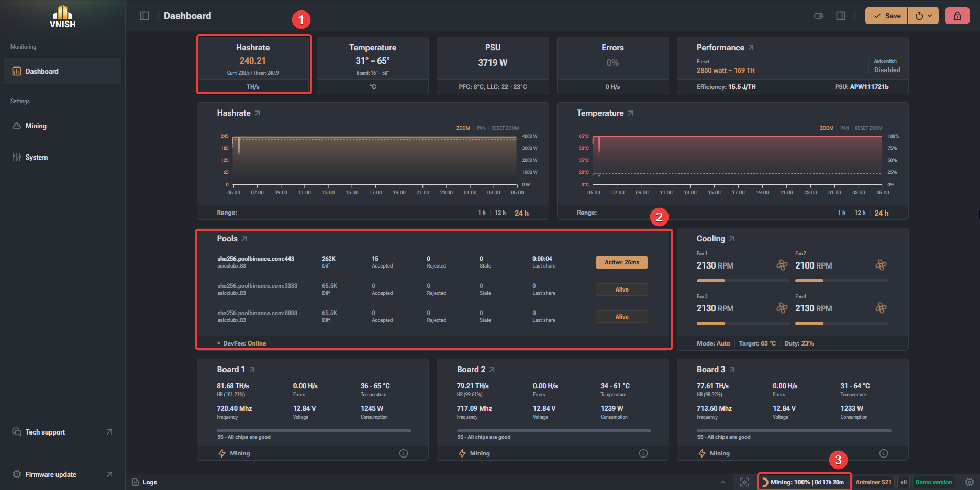The image size is (980, 490).
Task: Open Board 1 details arrow
Action: click(x=252, y=370)
